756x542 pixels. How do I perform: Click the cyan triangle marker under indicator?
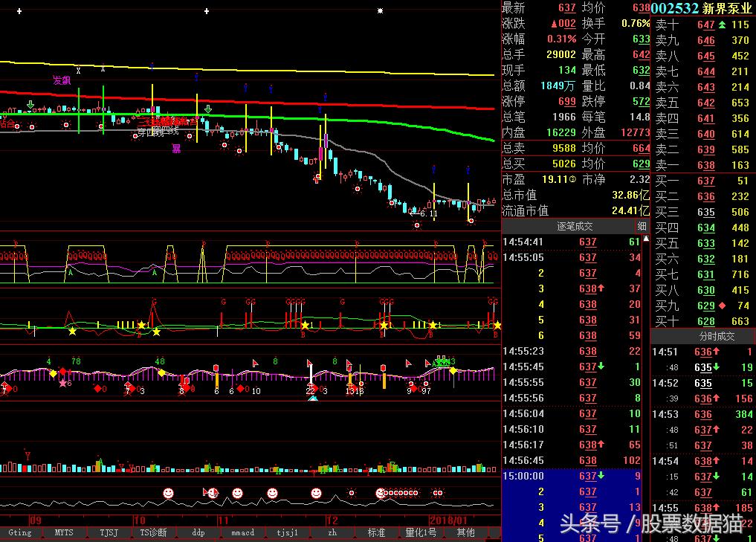(313, 399)
